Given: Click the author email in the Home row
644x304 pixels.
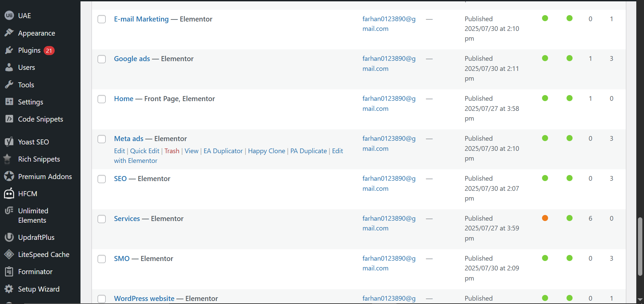Looking at the screenshot, I should 389,103.
